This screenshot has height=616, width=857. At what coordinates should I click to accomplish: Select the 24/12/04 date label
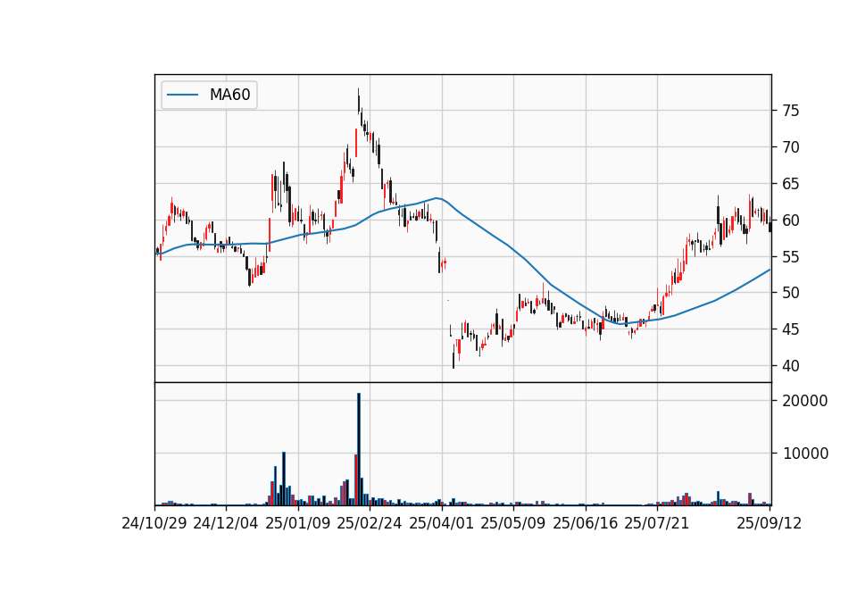[x=226, y=523]
